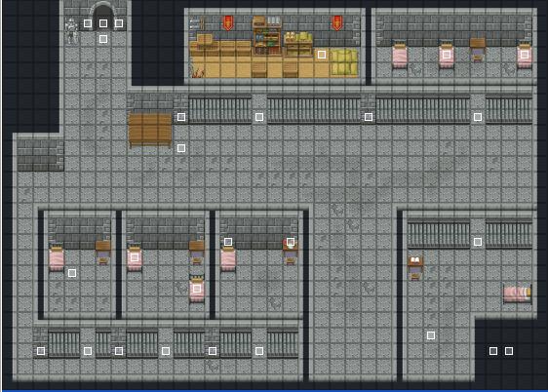Click the yellow hay bales
Screen dimensions: 548x392
click(x=344, y=62)
